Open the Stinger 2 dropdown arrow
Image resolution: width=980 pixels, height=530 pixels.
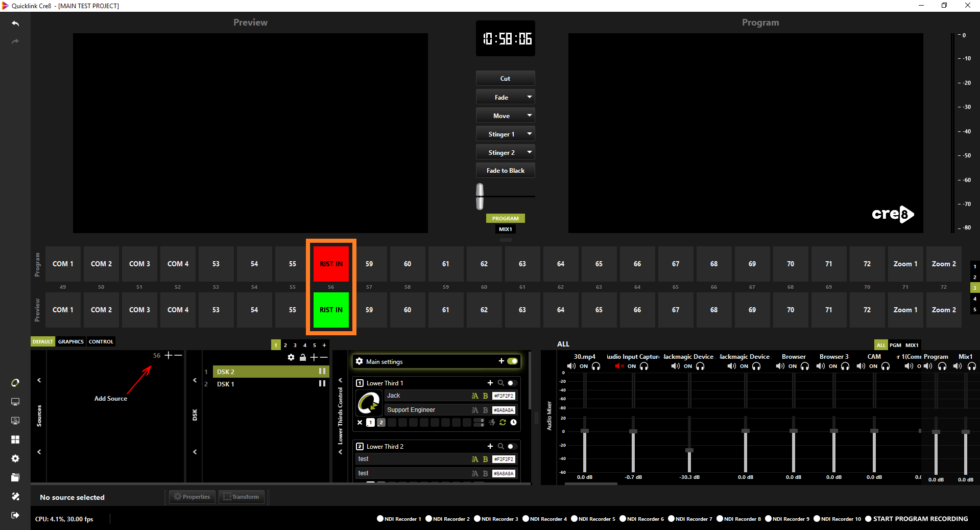click(530, 152)
